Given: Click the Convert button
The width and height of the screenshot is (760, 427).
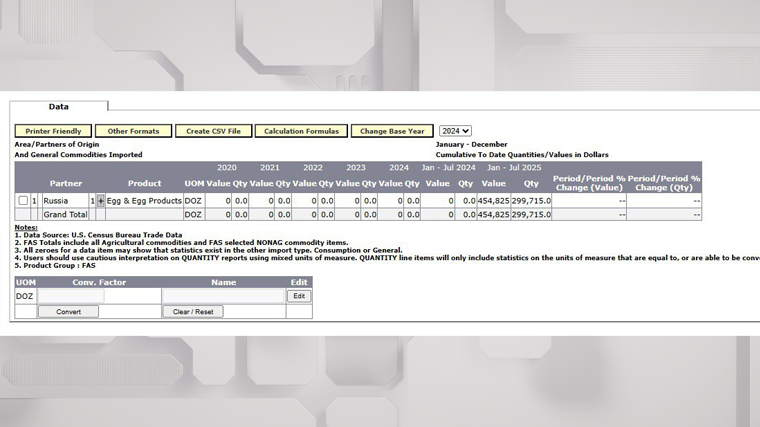Looking at the screenshot, I should [68, 312].
